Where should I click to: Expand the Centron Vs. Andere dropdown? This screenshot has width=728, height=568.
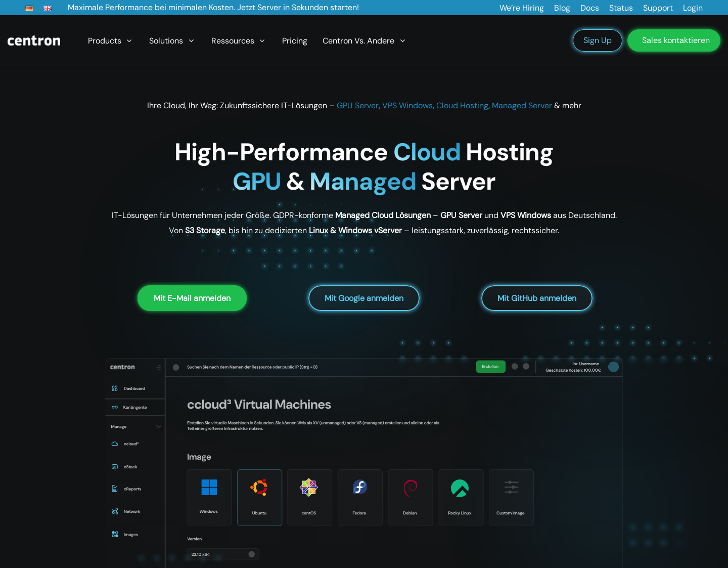point(364,41)
